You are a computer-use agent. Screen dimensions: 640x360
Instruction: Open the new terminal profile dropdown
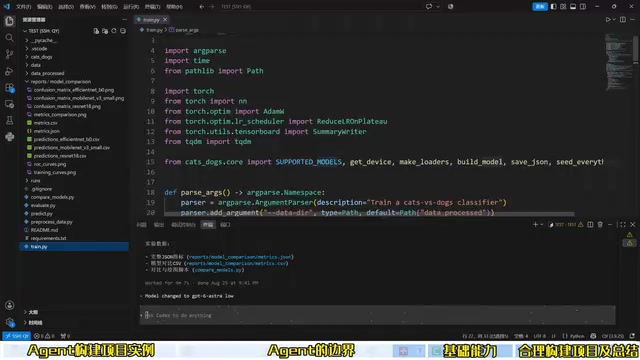click(x=542, y=224)
